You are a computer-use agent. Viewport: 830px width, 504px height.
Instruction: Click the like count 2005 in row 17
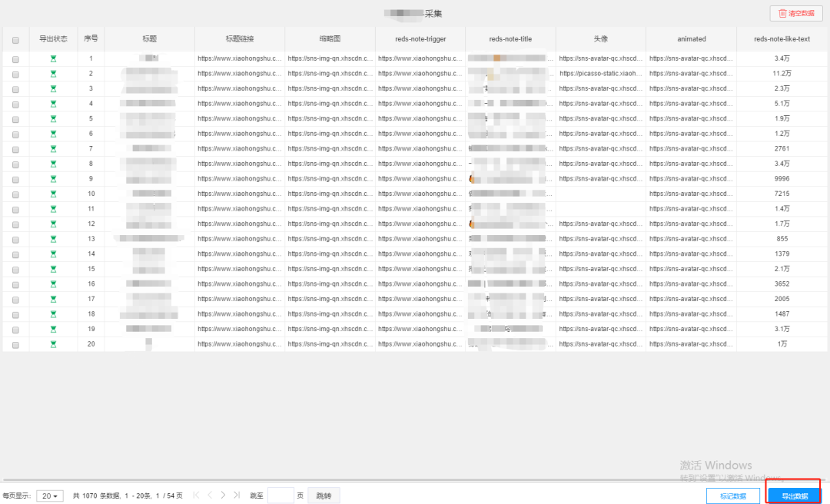[x=782, y=299]
